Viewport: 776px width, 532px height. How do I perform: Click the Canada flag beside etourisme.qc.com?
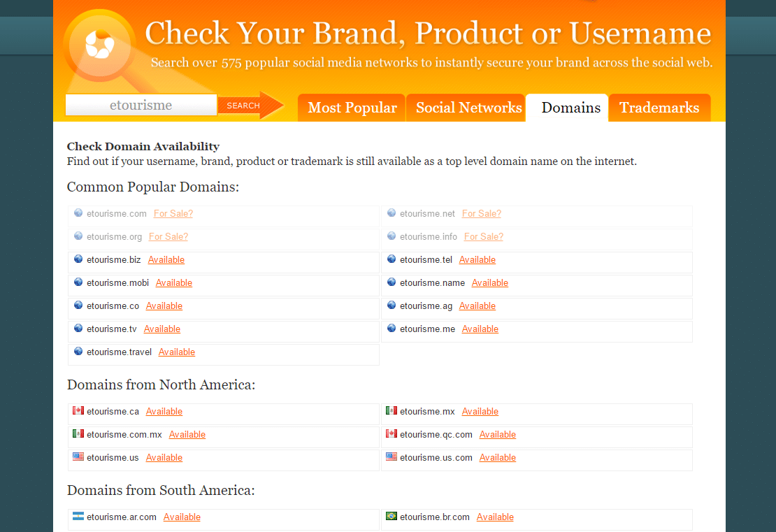[391, 434]
